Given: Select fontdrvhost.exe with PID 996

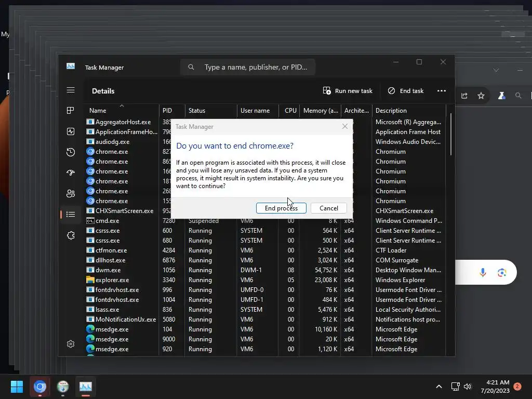Looking at the screenshot, I should (x=264, y=290).
